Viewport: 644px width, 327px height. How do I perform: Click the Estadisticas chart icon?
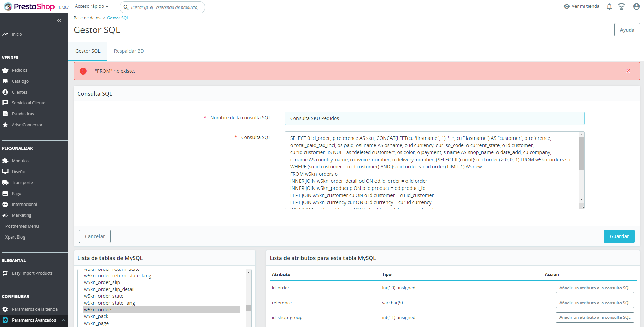(5, 114)
